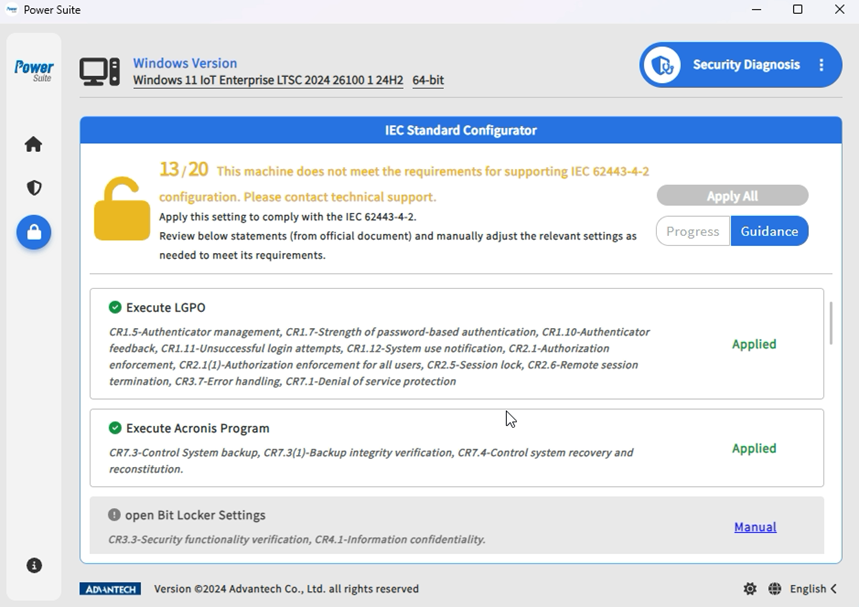Click the Execute Acronis Program check icon

point(115,428)
